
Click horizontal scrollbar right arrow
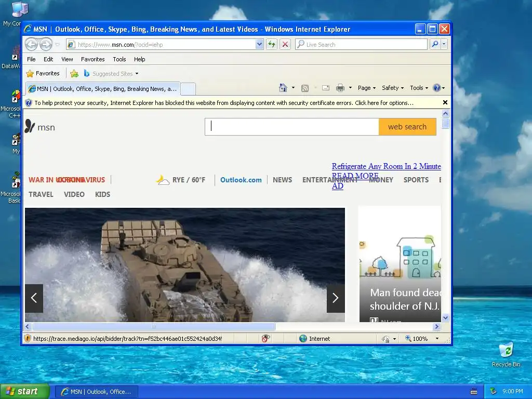click(x=436, y=326)
